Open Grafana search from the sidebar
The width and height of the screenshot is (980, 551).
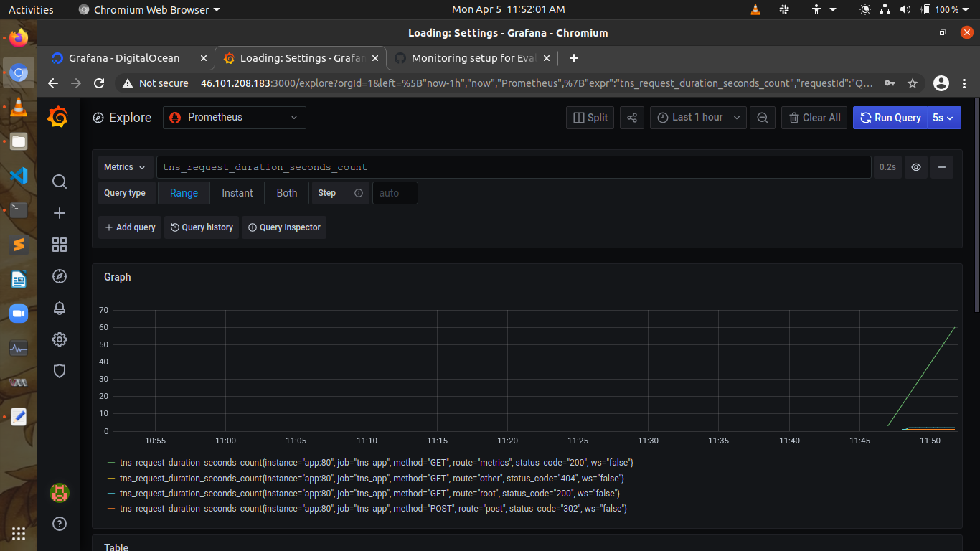[60, 182]
